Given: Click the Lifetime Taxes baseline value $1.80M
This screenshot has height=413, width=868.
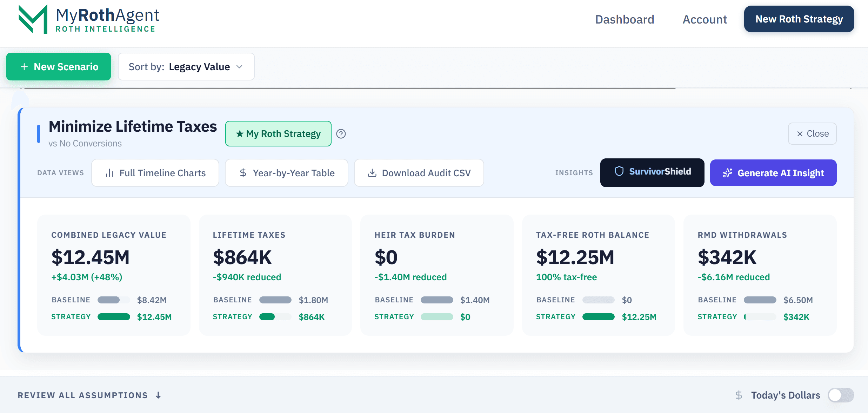Looking at the screenshot, I should 313,300.
